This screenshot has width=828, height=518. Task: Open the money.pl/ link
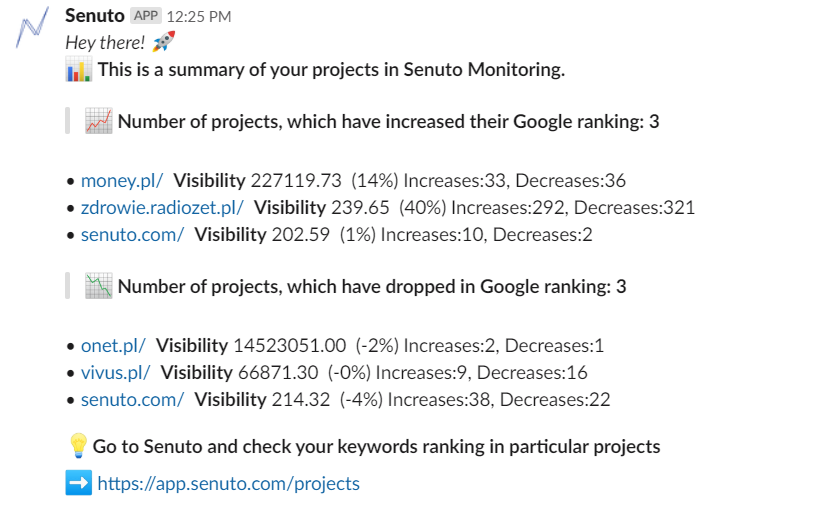122,181
